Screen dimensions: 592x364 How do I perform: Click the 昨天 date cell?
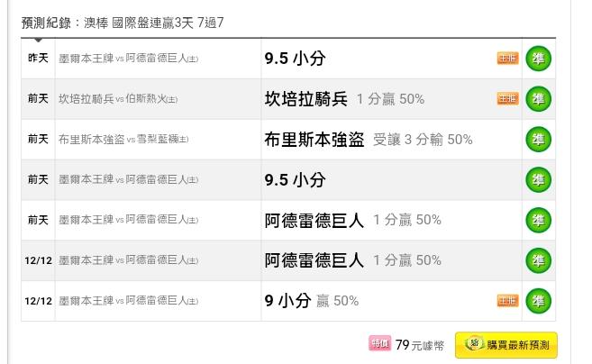[38, 59]
